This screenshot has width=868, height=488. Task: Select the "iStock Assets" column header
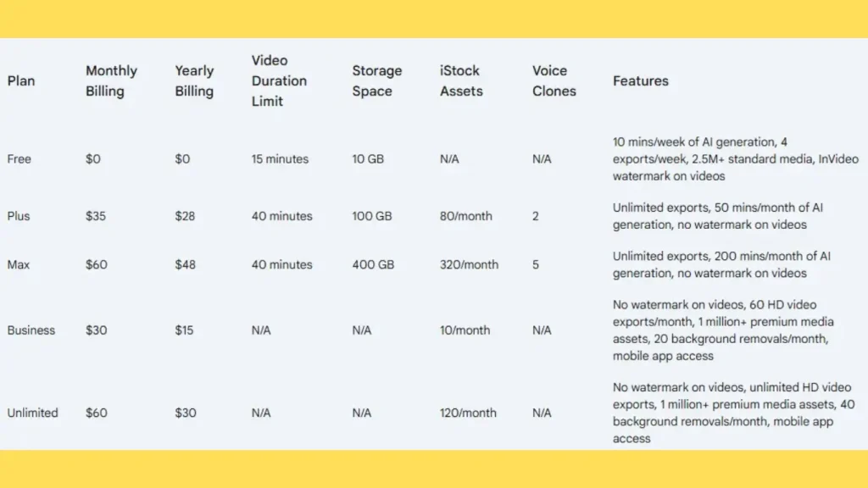[x=461, y=81]
